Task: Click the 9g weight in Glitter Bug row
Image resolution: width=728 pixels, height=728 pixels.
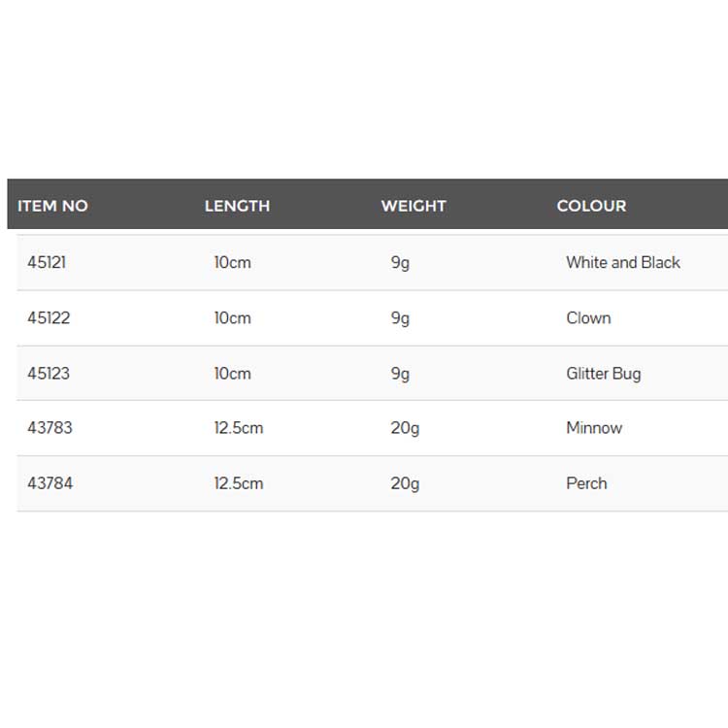Action: pos(400,375)
